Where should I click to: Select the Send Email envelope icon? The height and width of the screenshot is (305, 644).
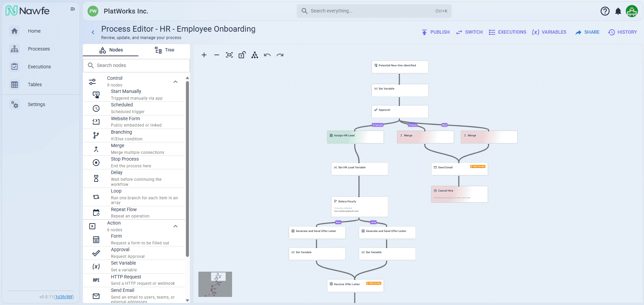coord(96,296)
